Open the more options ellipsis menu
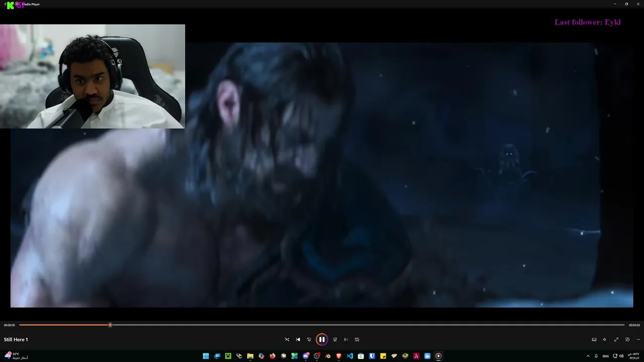The height and width of the screenshot is (362, 644). (638, 339)
